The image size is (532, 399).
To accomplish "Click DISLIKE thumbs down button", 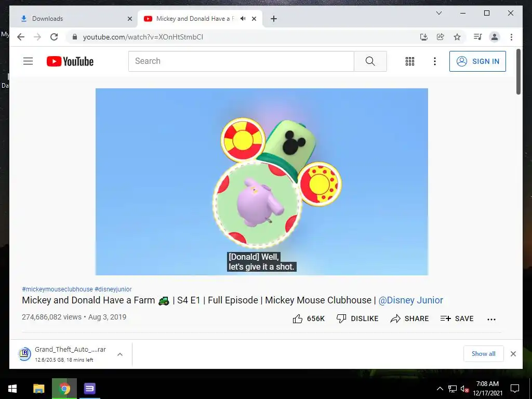I will coord(357,318).
